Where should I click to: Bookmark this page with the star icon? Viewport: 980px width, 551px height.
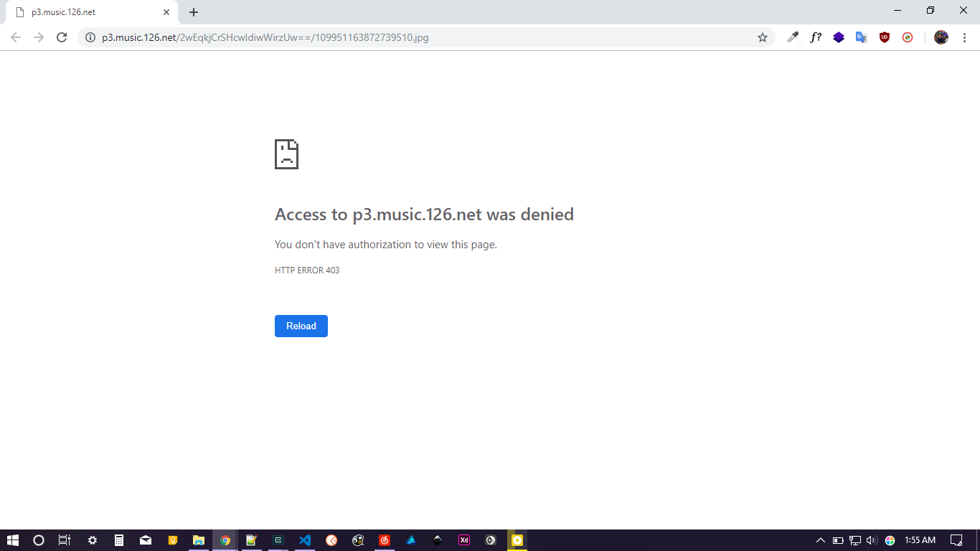coord(763,37)
